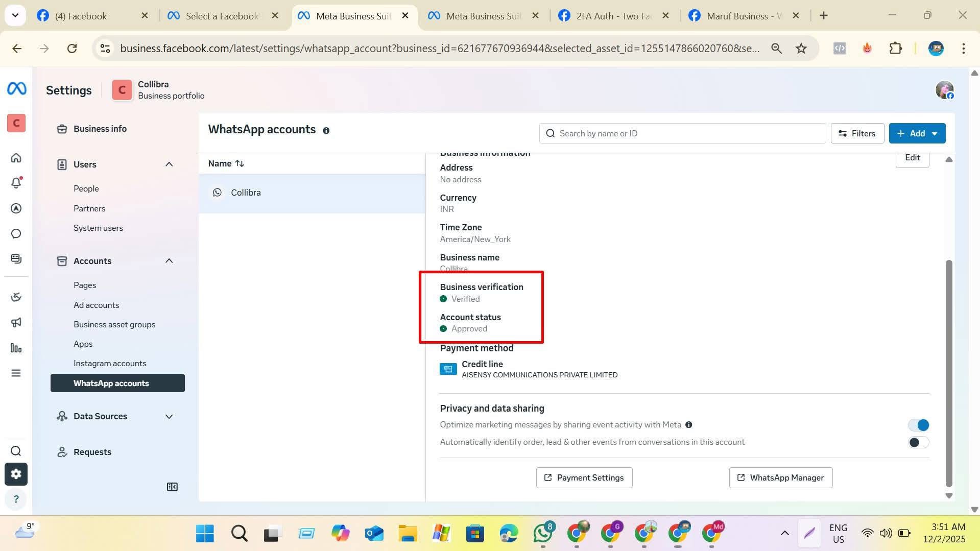This screenshot has width=980, height=551.
Task: Click the Collibra business portfolio 'C' icon in left rail
Action: [16, 123]
